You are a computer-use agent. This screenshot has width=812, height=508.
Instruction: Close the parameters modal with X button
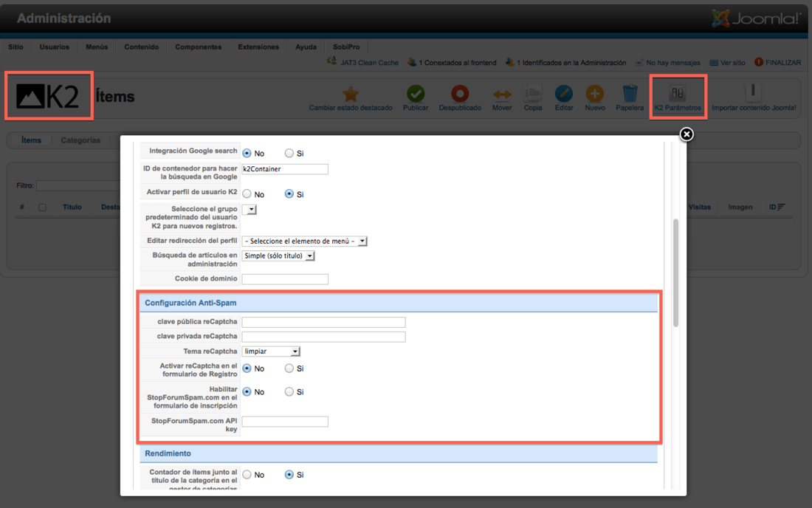point(687,134)
